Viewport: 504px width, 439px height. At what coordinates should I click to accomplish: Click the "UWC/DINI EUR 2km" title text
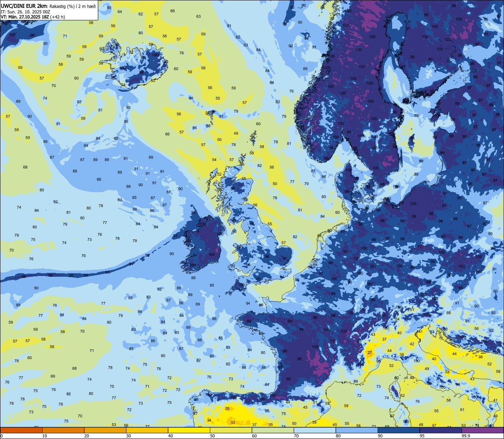click(x=24, y=6)
